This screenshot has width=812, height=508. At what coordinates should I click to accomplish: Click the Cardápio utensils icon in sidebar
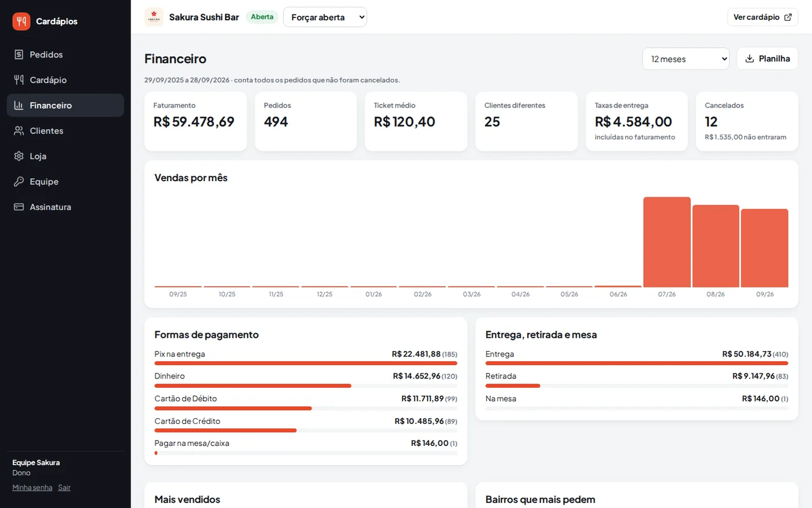(19, 80)
